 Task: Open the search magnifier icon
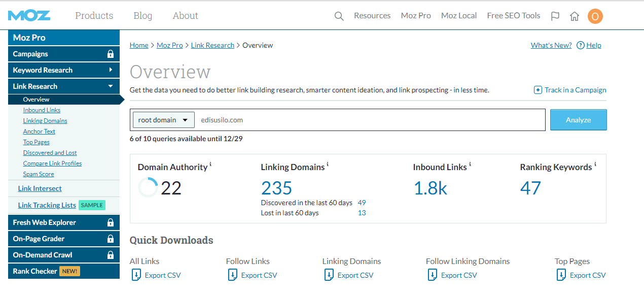(339, 16)
